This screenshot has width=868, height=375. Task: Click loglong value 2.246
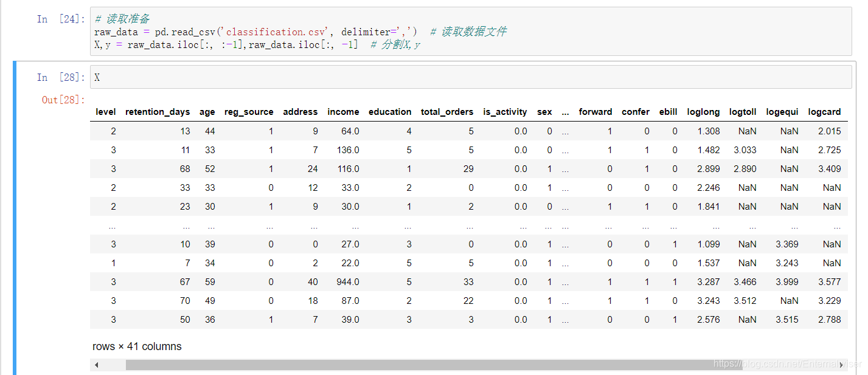(x=709, y=188)
